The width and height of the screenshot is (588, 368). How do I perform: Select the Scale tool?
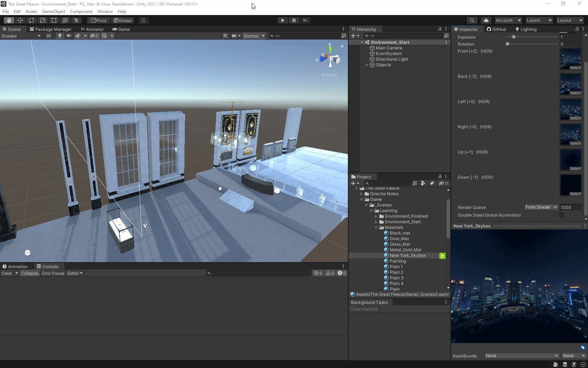(43, 20)
